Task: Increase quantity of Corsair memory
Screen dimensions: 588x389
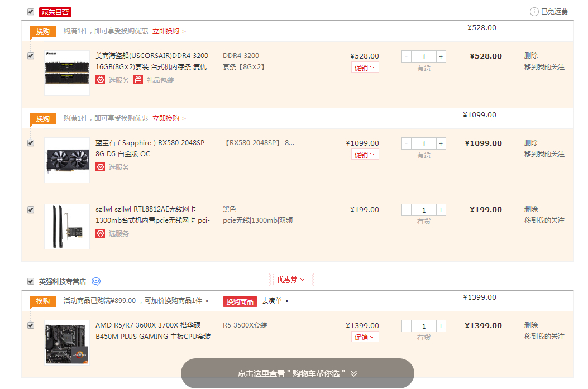Action: [x=441, y=56]
